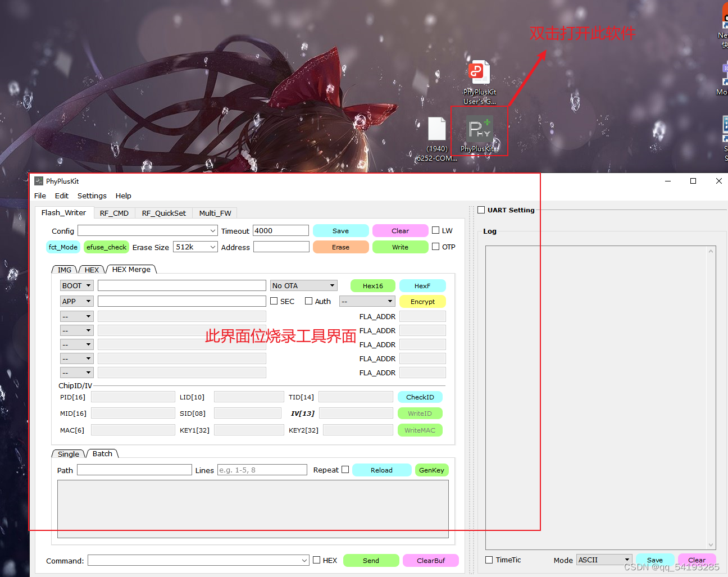Click the PhyPlusKit title bar application icon
The width and height of the screenshot is (728, 577).
point(38,181)
